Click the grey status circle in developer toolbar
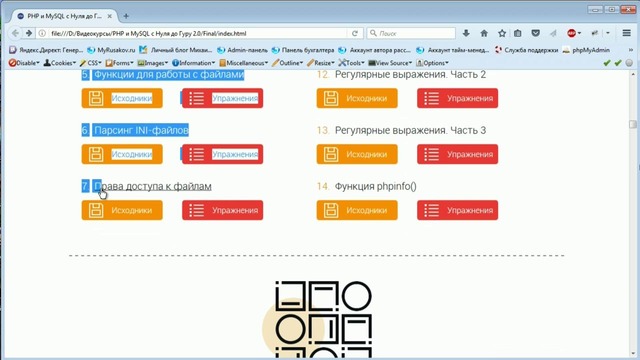 [629, 63]
